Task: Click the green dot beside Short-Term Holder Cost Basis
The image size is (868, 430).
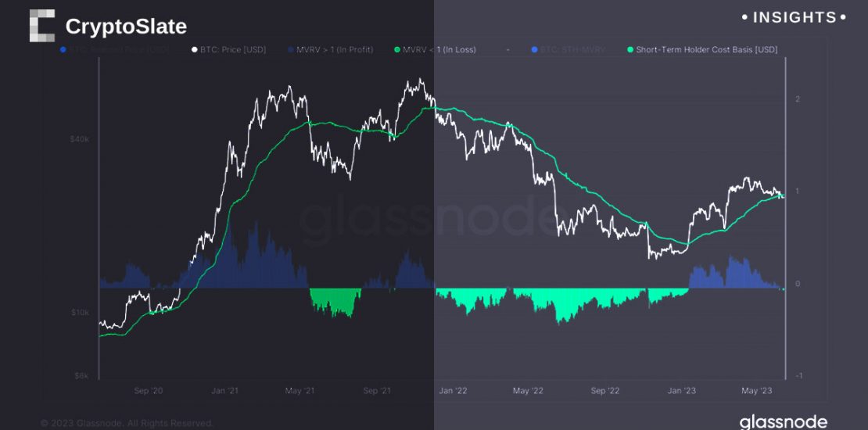Action: [629, 50]
